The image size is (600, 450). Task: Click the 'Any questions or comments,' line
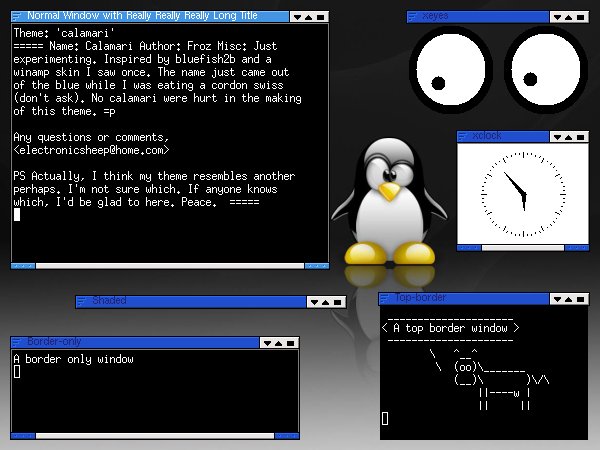click(x=91, y=137)
